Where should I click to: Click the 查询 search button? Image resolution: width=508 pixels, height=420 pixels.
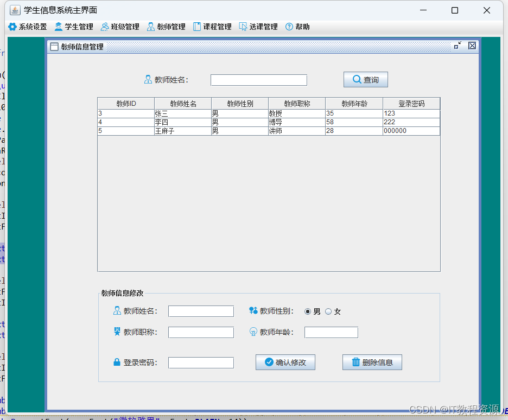click(x=365, y=79)
